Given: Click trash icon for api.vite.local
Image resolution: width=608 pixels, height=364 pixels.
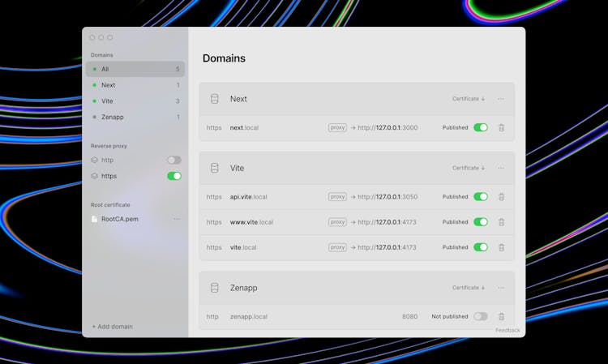Looking at the screenshot, I should [x=501, y=196].
